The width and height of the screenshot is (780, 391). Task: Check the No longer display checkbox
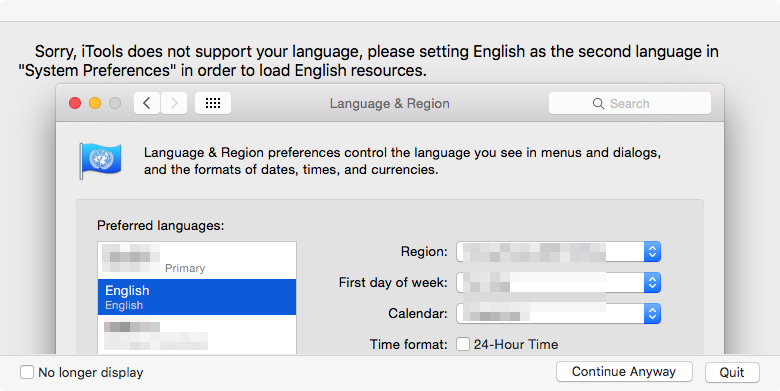click(x=27, y=372)
